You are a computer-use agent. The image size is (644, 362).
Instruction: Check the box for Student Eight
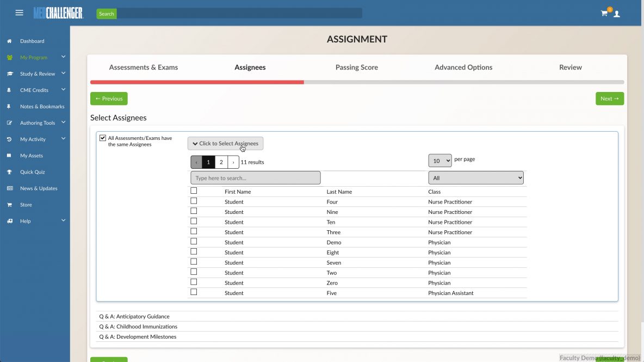coord(194,251)
